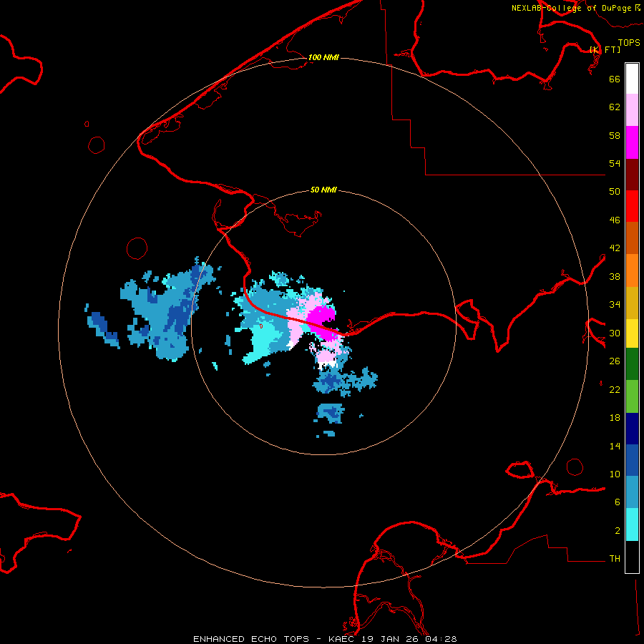Click the medium blue legend swatch
Viewport: 644px width, 644px height.
[x=632, y=460]
